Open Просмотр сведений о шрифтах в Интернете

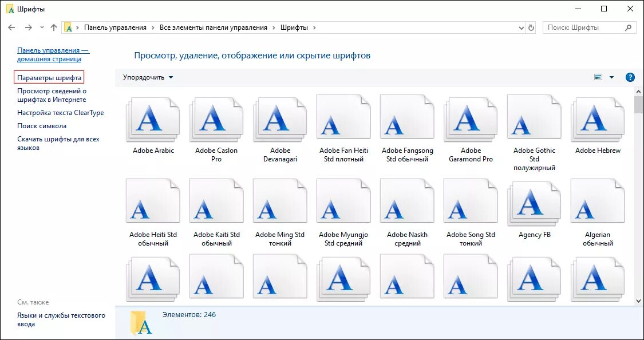point(52,95)
